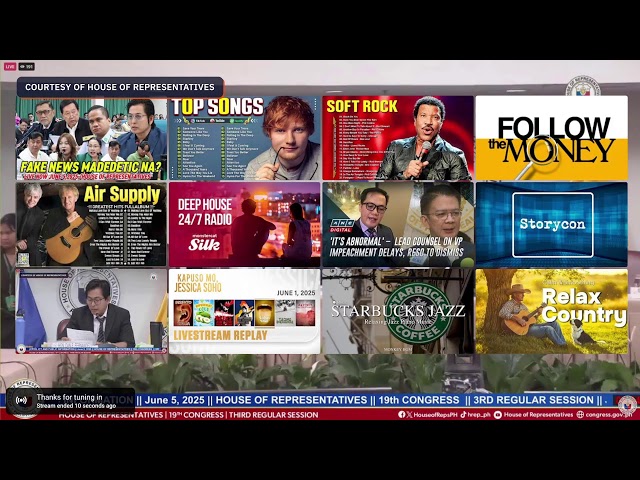
Task: Click the Stream ended 10 seconds ago text
Action: [x=76, y=406]
